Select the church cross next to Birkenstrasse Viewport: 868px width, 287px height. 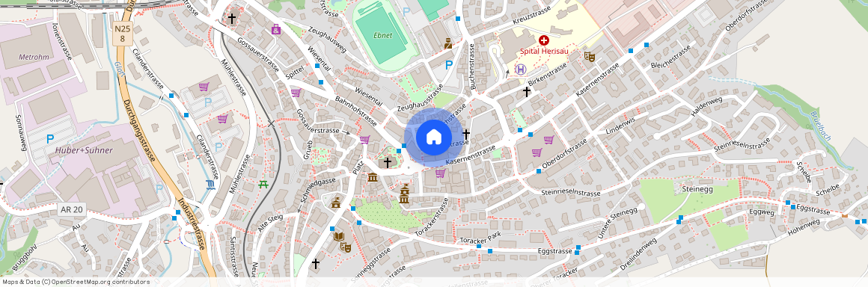[x=527, y=92]
